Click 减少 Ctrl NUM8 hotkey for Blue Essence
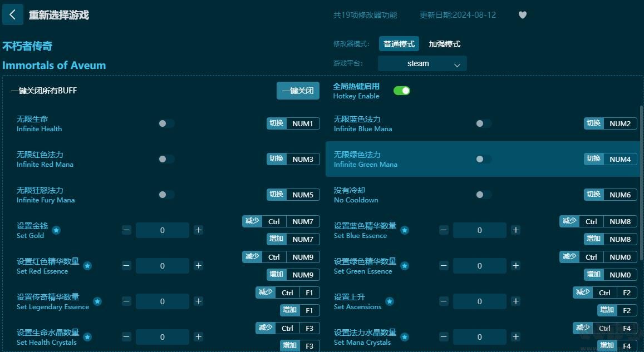644x352 pixels. 598,221
